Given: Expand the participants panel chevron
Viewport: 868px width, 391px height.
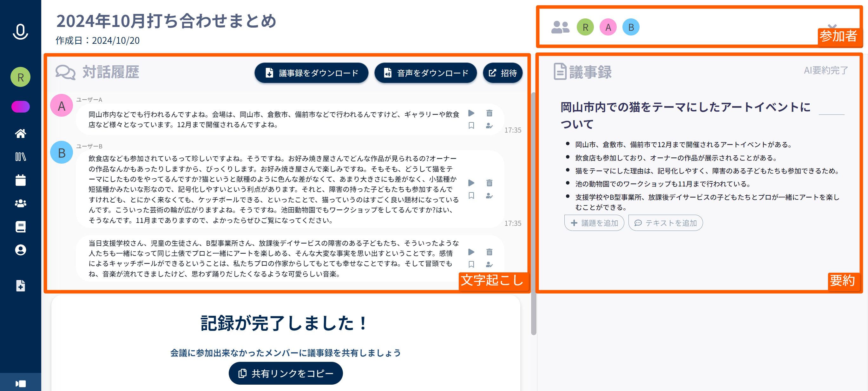Looking at the screenshot, I should 832,26.
